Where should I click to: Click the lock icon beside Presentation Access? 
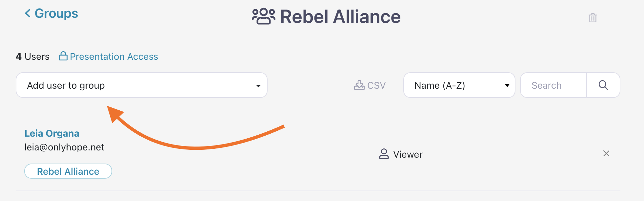tap(63, 56)
